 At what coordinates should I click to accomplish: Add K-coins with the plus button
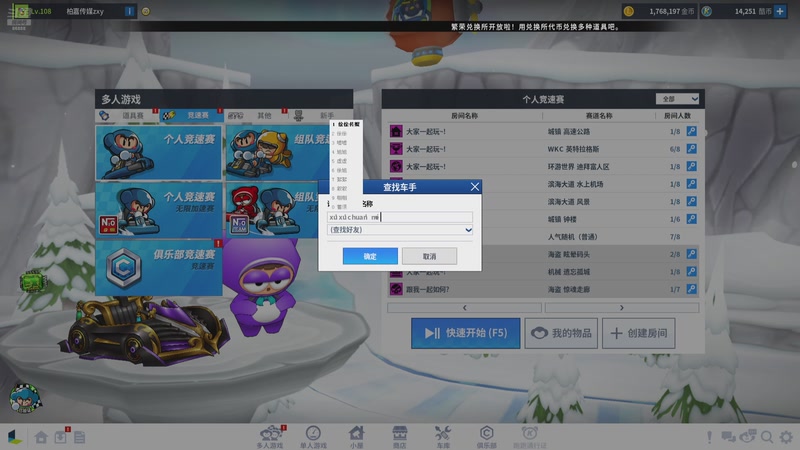780,11
